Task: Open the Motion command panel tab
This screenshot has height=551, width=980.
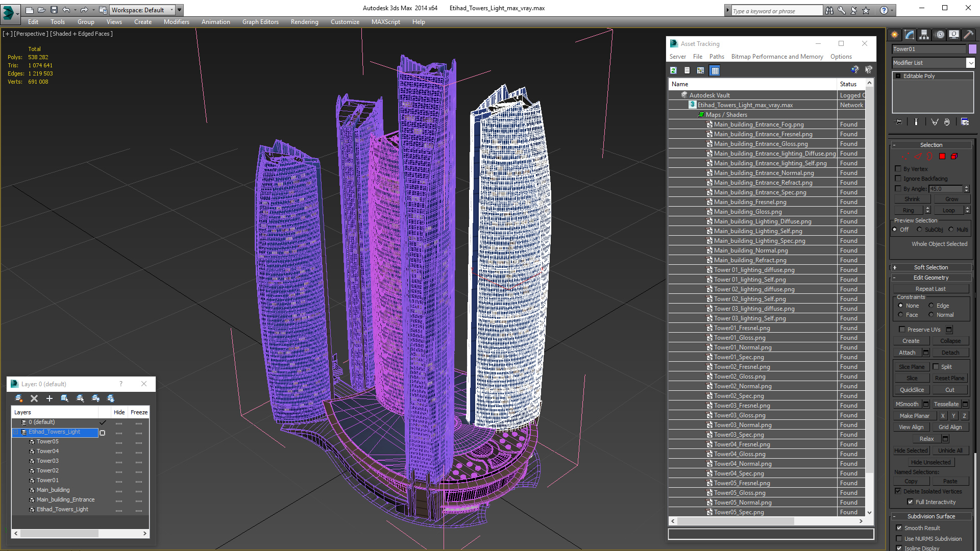Action: point(940,35)
